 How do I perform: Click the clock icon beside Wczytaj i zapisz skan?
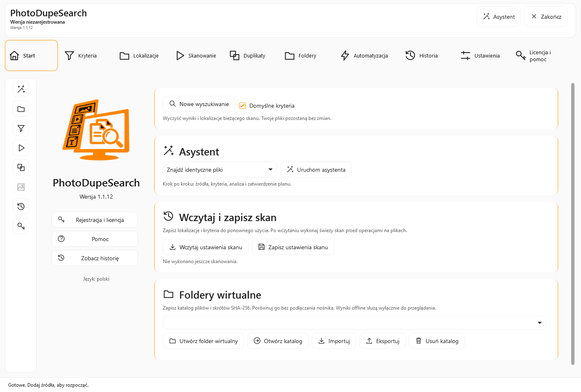169,216
